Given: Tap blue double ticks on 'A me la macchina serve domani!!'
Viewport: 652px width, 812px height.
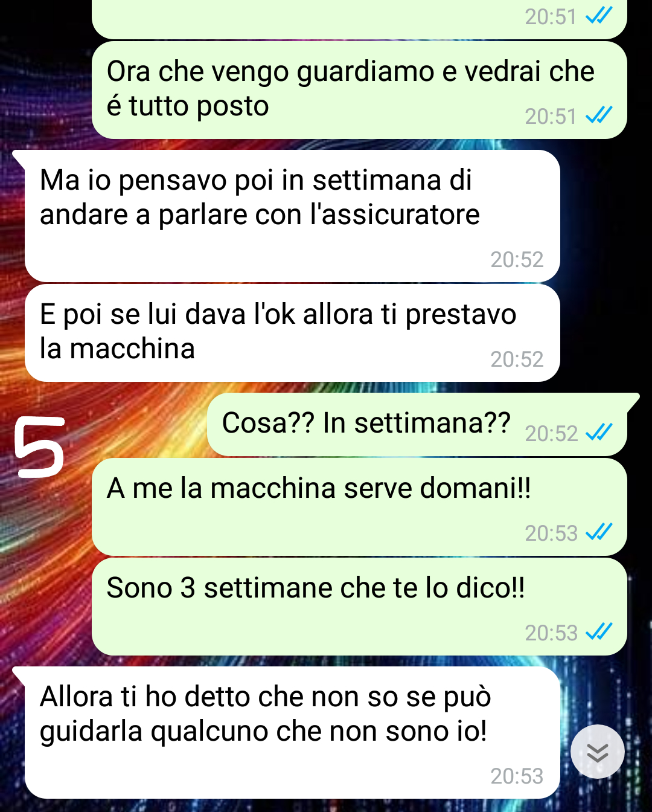Looking at the screenshot, I should 599,532.
